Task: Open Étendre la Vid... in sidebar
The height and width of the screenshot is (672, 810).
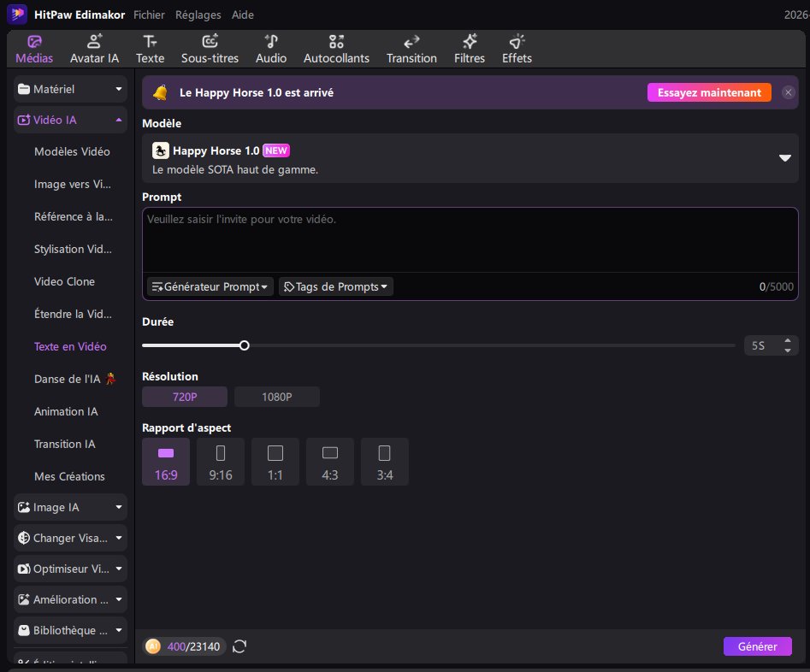Action: (73, 314)
